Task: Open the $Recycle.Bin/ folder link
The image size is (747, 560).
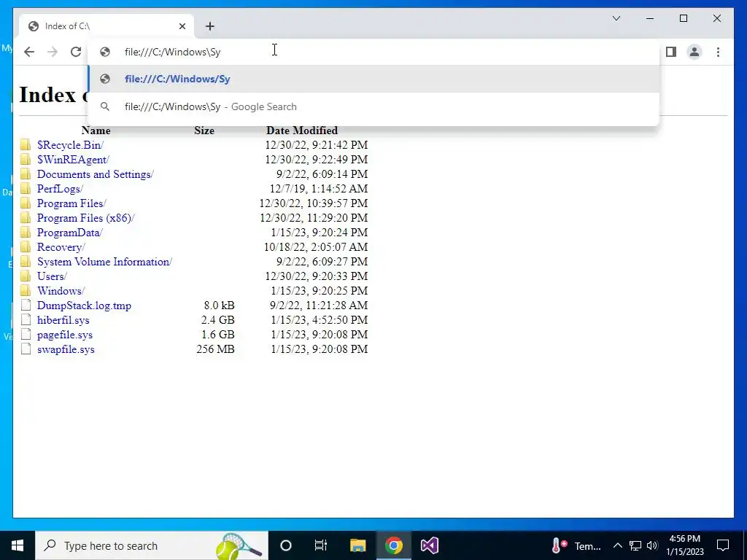Action: 70,145
